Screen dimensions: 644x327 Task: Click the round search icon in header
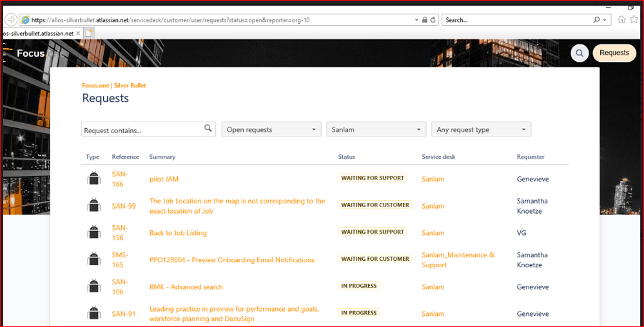580,53
